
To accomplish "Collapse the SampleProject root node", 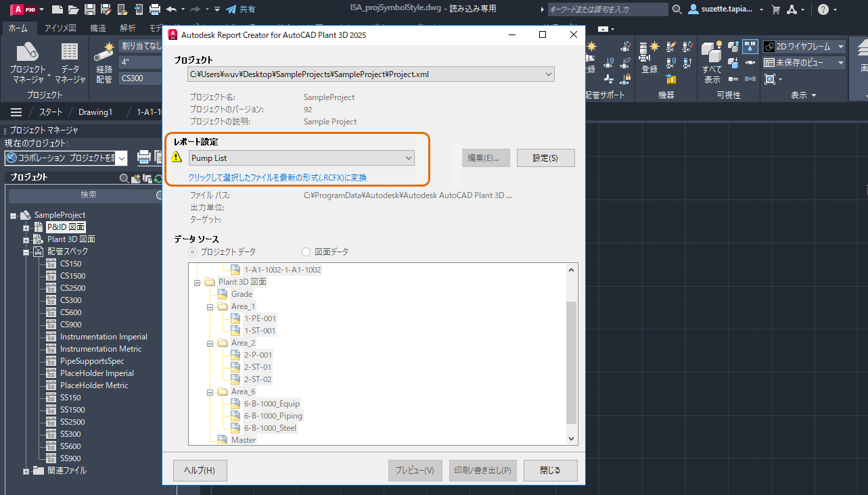I will [x=14, y=215].
